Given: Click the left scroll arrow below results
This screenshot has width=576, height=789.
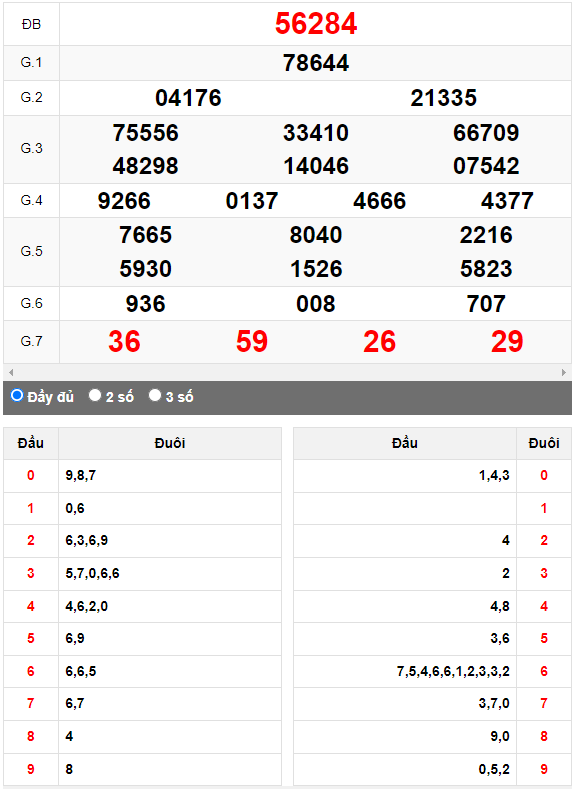Looking at the screenshot, I should click(11, 372).
